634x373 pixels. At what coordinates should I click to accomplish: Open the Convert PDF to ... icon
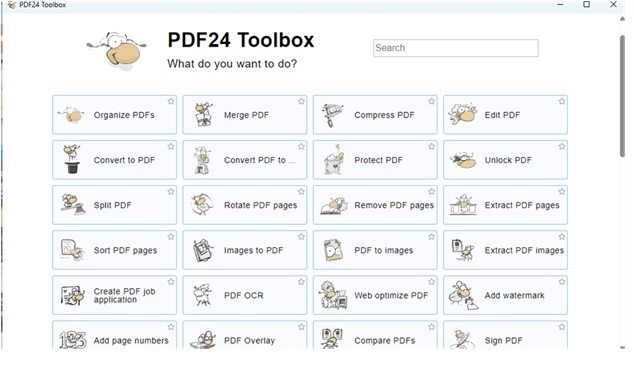click(202, 160)
